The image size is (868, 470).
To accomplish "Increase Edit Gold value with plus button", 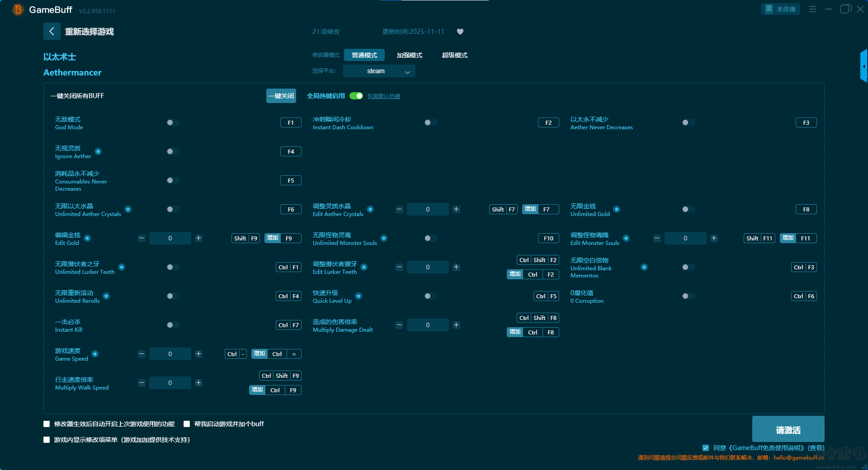I will [198, 238].
